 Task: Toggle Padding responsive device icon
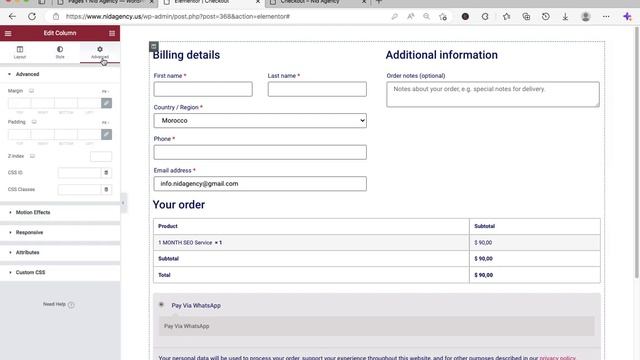pyautogui.click(x=34, y=122)
